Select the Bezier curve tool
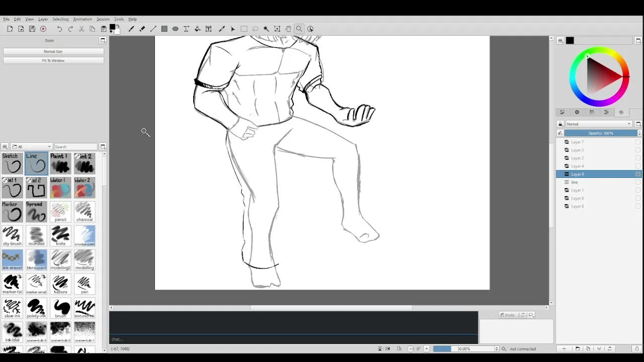Viewport: 644px width, 362px height. click(187, 29)
